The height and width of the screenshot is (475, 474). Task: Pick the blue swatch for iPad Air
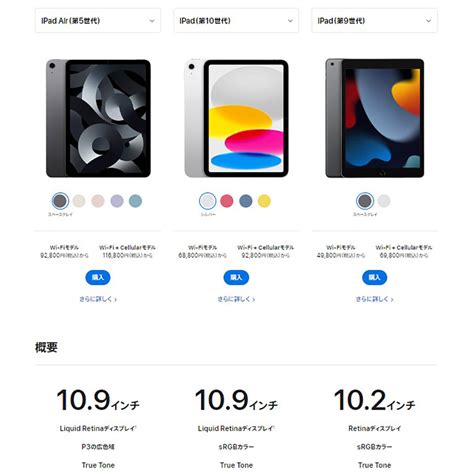136,201
